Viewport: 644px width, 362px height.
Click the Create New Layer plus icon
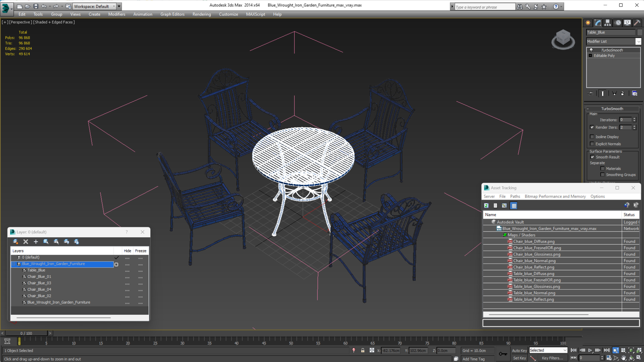(36, 242)
